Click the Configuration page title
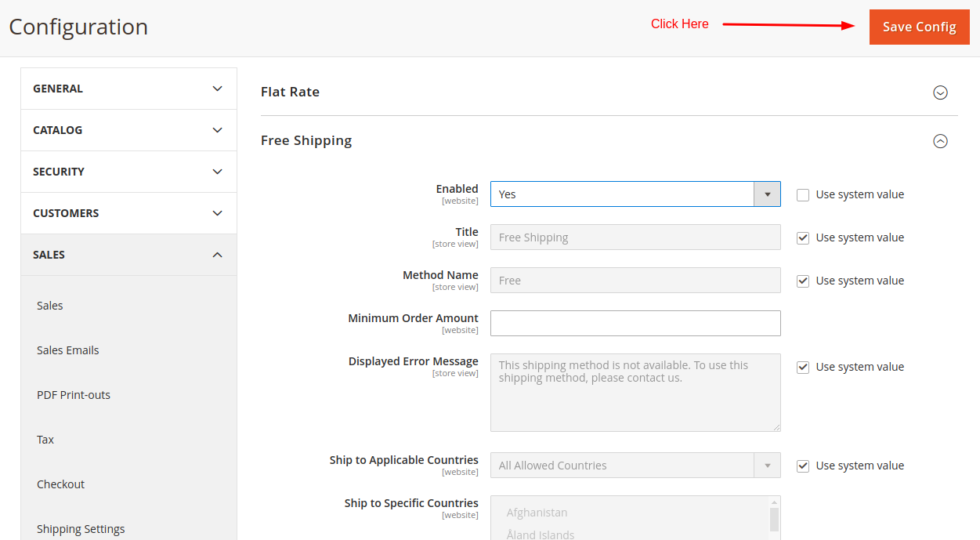 click(x=78, y=27)
